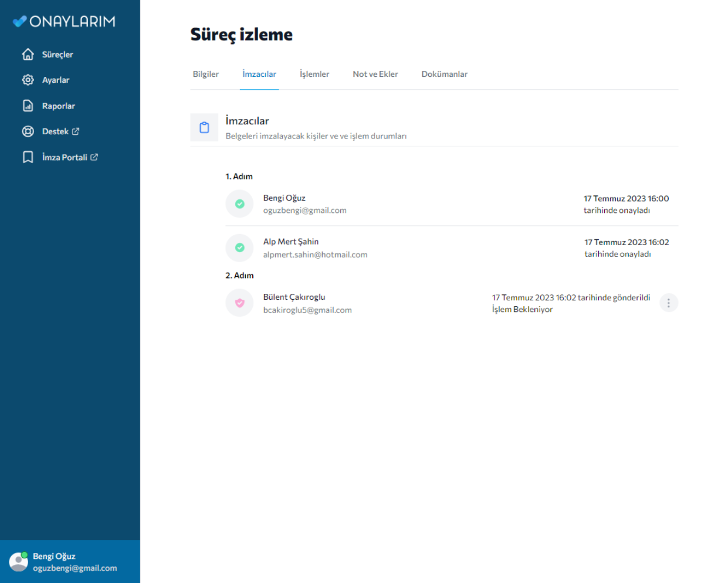Click the Süreçler home icon

pyautogui.click(x=28, y=55)
